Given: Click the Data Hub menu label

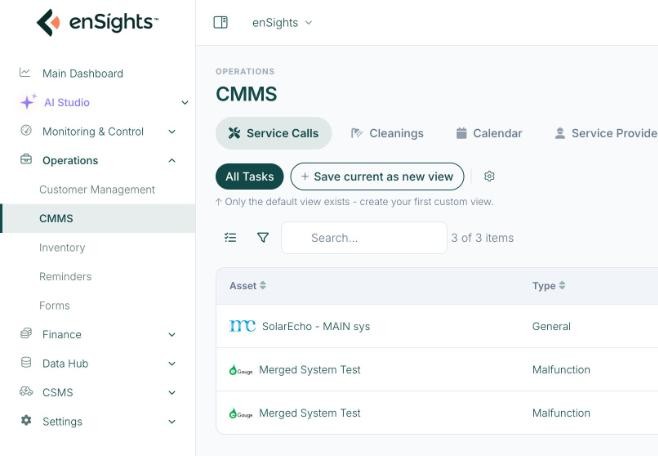Looking at the screenshot, I should click(x=65, y=364).
